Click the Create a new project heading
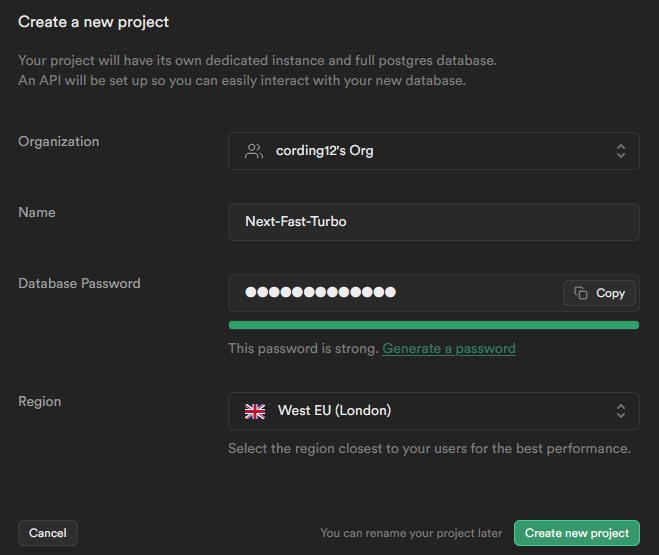659x555 pixels. (x=93, y=22)
